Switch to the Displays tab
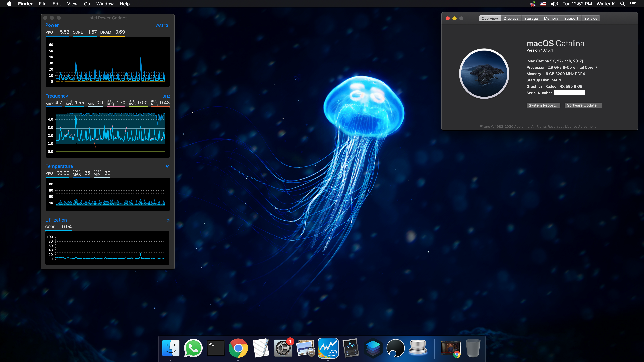 511,18
